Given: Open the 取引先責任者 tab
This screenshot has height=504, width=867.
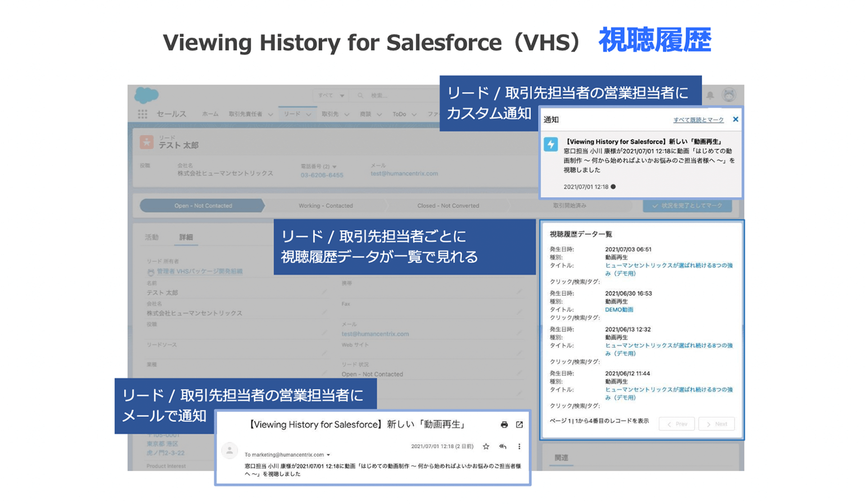Looking at the screenshot, I should click(245, 114).
